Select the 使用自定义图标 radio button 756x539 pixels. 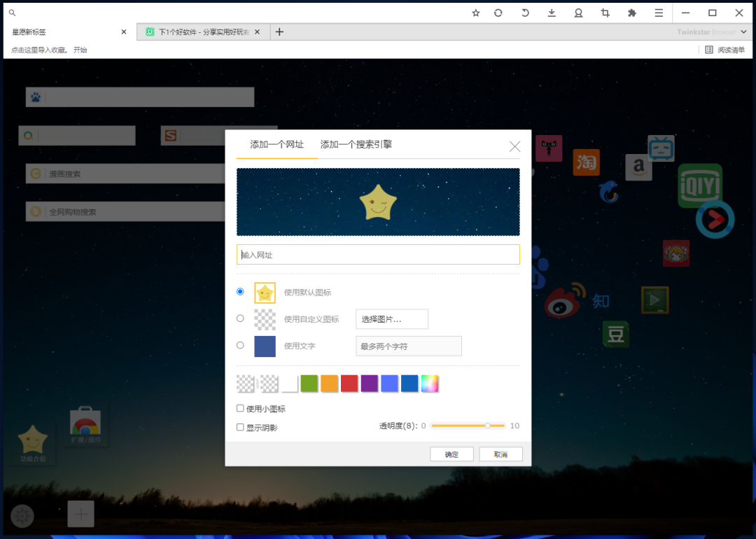[240, 318]
